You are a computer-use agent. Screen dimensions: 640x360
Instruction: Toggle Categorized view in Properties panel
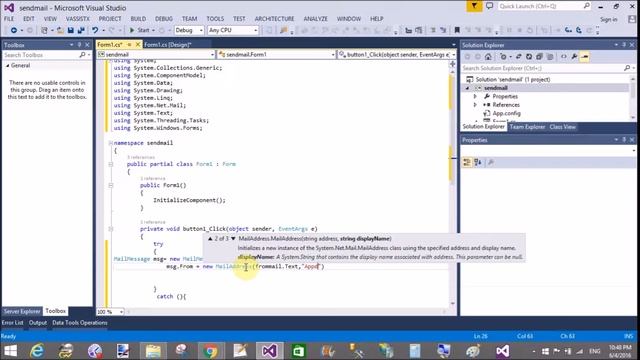click(467, 162)
